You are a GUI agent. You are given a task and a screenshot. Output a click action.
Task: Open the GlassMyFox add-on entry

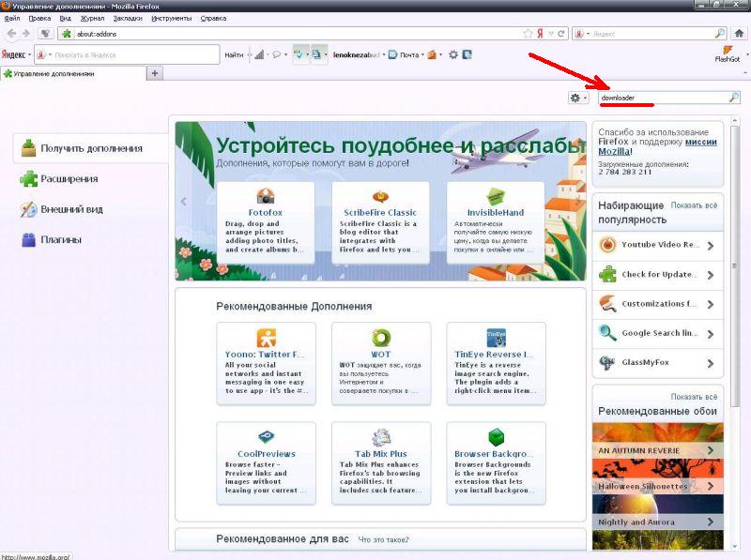pos(657,363)
